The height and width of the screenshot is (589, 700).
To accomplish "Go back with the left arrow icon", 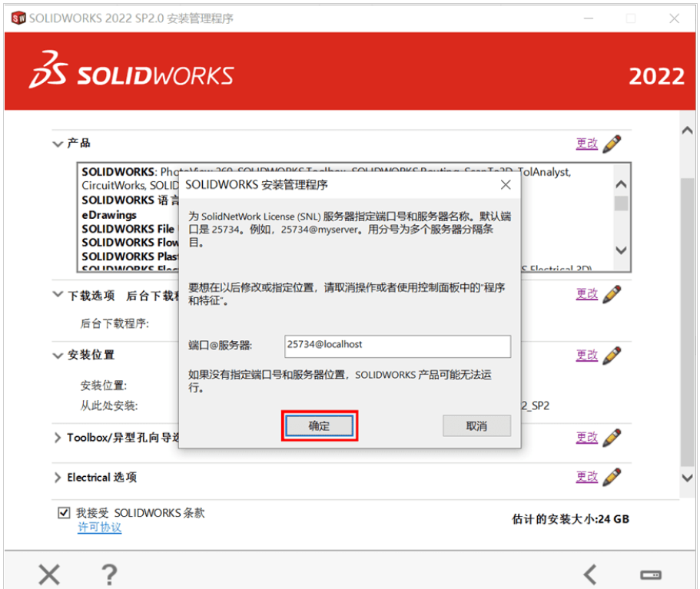I will pos(590,574).
